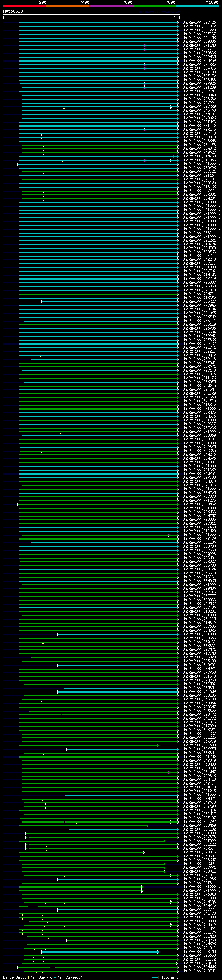Select label UniRef100_Q4UA19
The height and width of the screenshot is (980, 222).
199,924
